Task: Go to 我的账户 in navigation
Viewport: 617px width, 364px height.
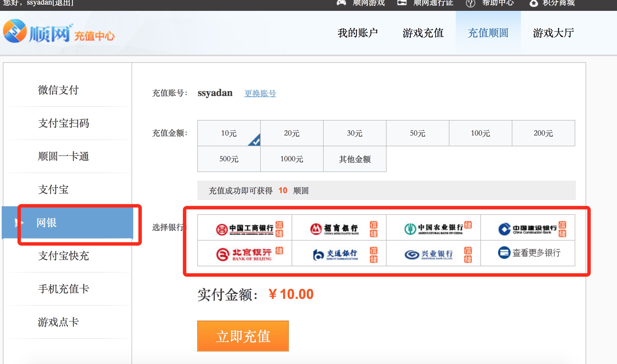Action: (x=358, y=33)
